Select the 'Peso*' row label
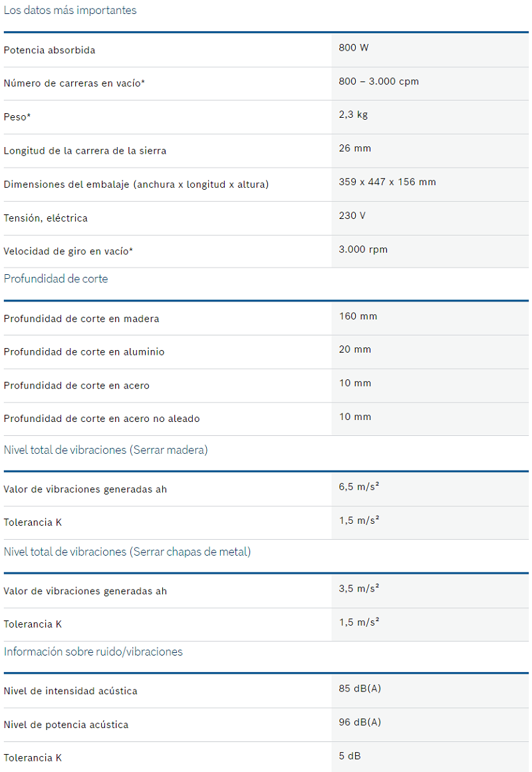 point(17,117)
